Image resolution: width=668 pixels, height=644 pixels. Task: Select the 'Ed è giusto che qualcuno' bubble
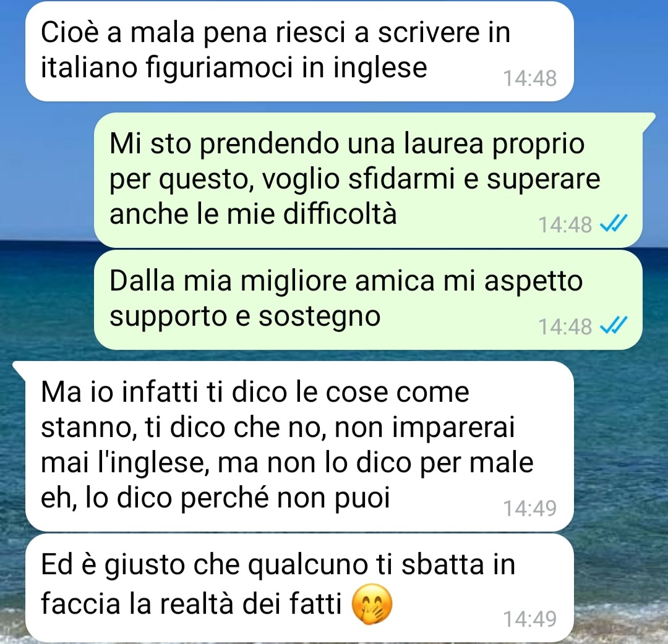click(299, 588)
